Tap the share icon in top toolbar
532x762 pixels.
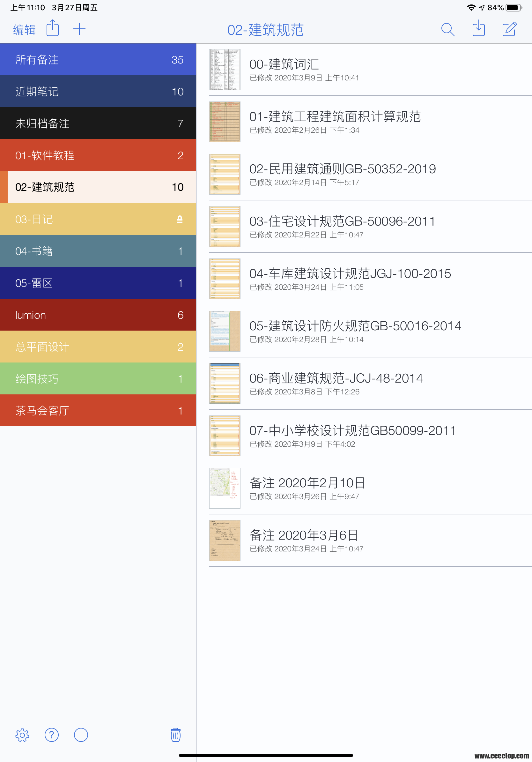[52, 28]
